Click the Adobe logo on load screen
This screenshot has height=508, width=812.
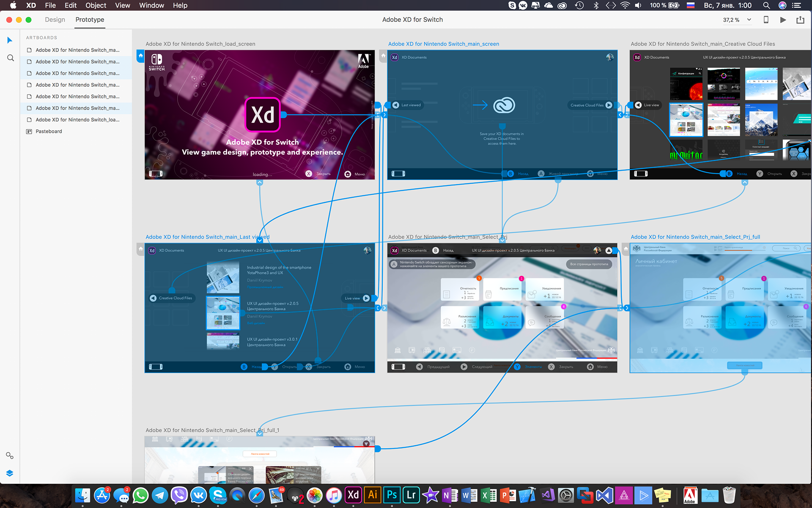(x=363, y=61)
